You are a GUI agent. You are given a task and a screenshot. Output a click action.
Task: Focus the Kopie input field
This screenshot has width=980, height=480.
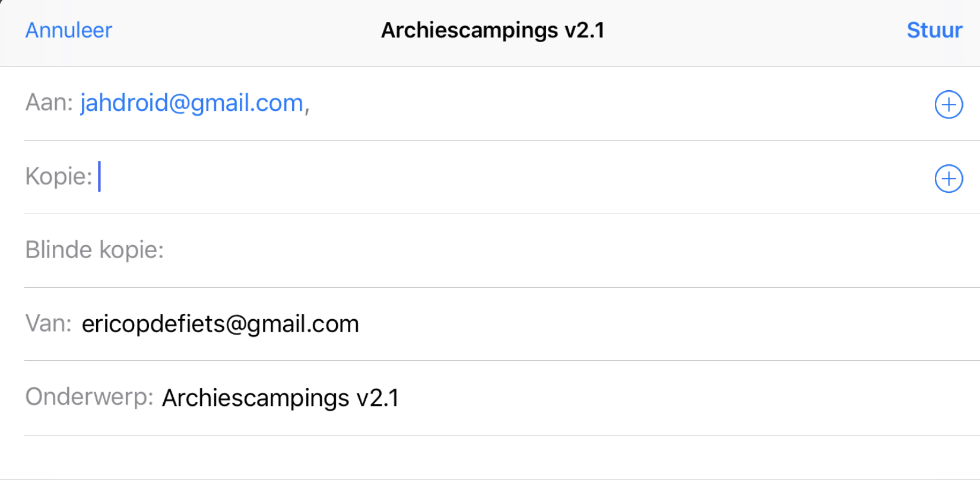(475, 177)
